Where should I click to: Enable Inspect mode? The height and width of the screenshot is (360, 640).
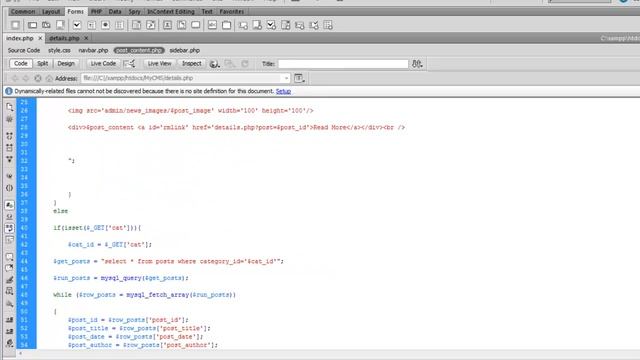click(191, 64)
